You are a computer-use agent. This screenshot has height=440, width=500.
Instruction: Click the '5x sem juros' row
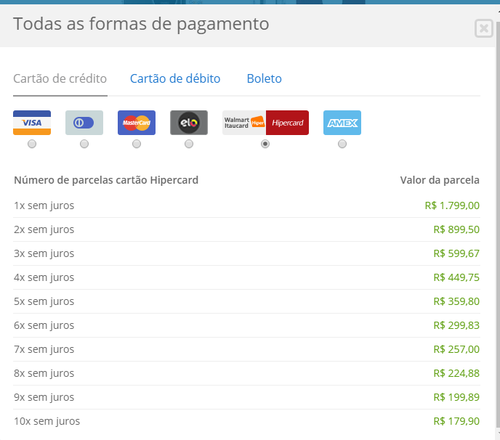pyautogui.click(x=247, y=302)
